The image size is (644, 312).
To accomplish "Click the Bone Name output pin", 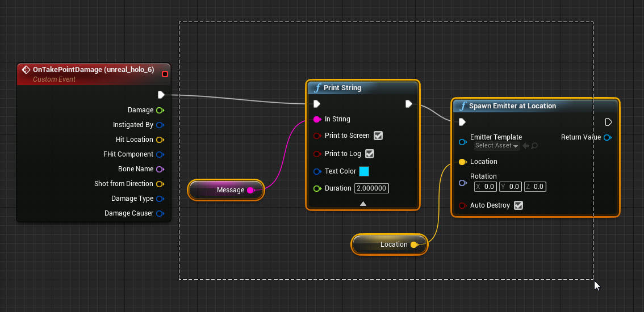I will point(160,169).
